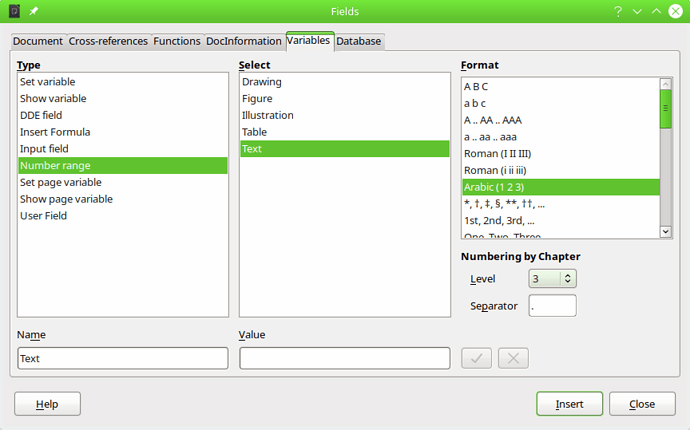Pick lowercase a b c format
The height and width of the screenshot is (430, 690).
[x=561, y=103]
